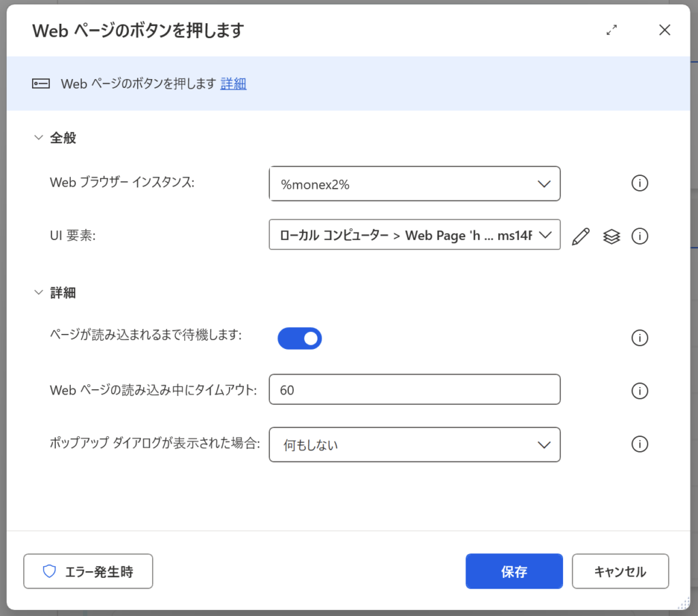
Task: Show info for the popup dialog option
Action: 639,444
